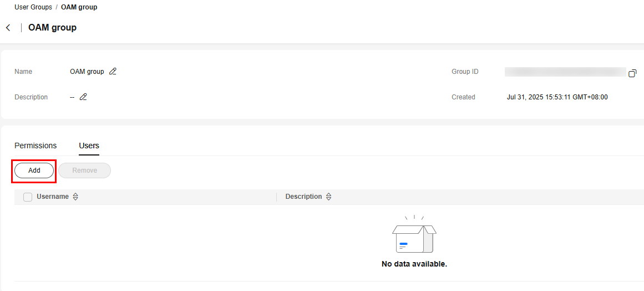The height and width of the screenshot is (291, 644).
Task: Select the blurred Group ID value
Action: coord(565,72)
